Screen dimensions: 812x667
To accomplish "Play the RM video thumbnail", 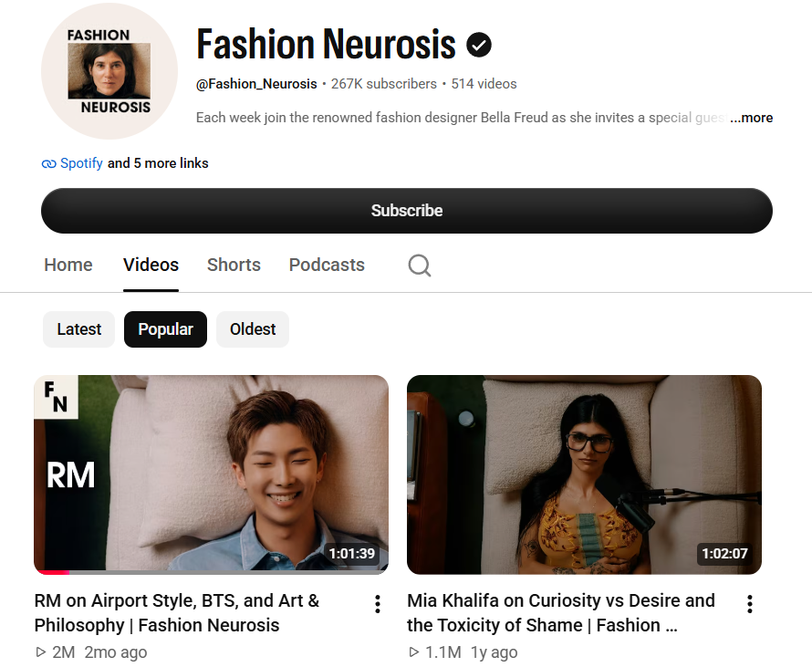I will tap(212, 474).
